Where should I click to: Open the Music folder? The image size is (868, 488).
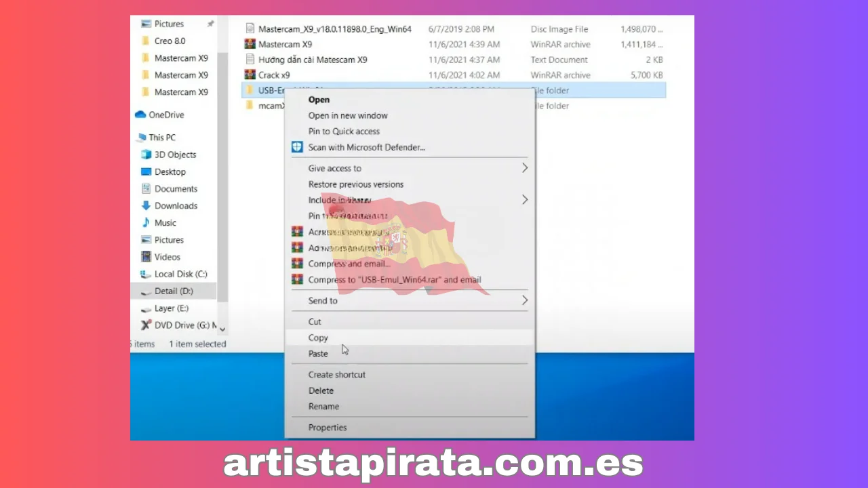pyautogui.click(x=159, y=222)
